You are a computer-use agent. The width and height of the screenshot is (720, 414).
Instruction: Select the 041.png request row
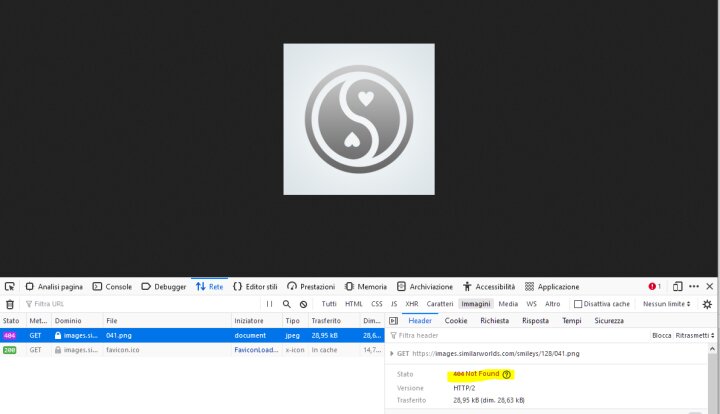tap(192, 336)
